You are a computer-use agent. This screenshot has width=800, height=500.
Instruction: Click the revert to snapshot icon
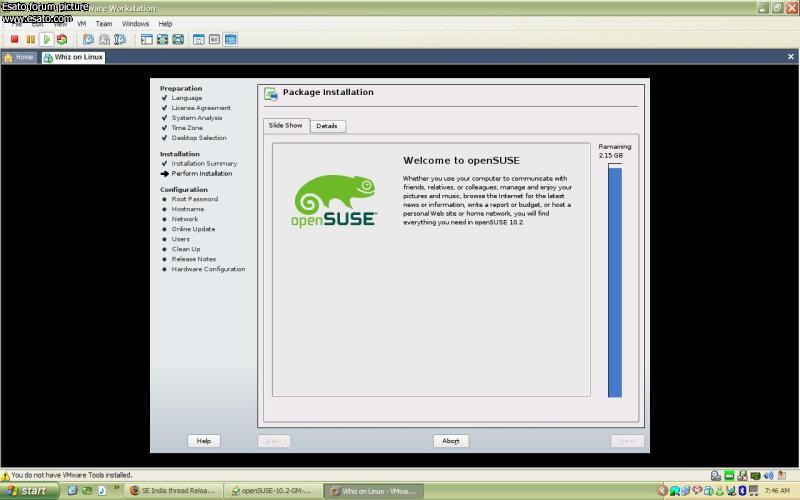tap(104, 39)
